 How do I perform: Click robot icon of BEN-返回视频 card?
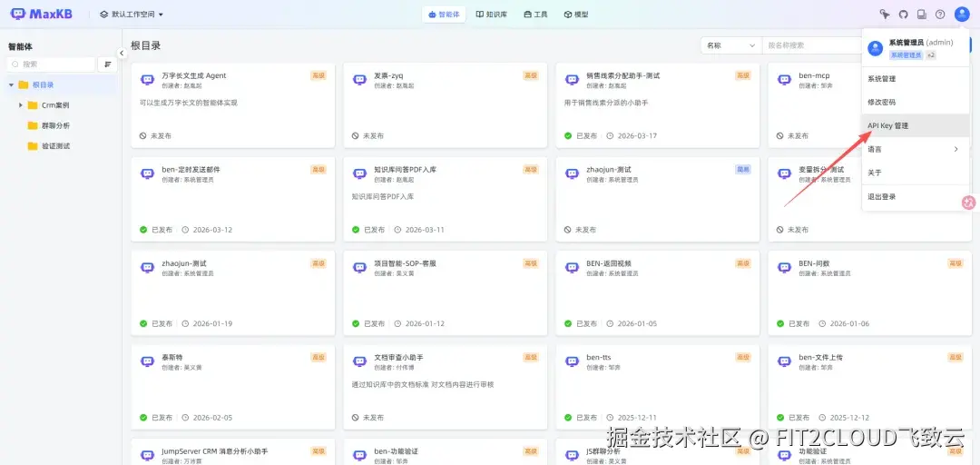click(x=572, y=267)
